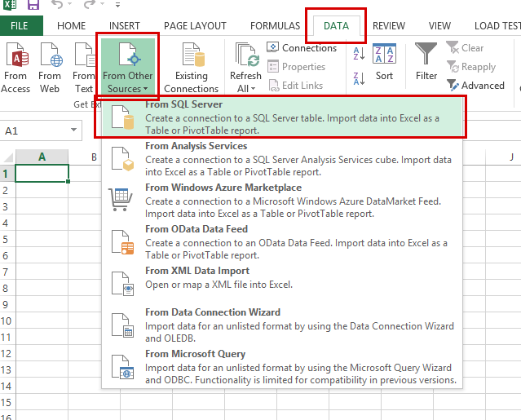Reapply the filter
Image resolution: width=521 pixels, height=420 pixels.
(x=471, y=67)
